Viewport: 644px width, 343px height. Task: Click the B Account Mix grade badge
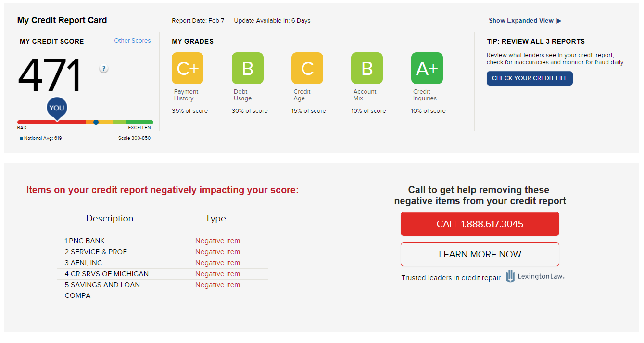tap(366, 68)
